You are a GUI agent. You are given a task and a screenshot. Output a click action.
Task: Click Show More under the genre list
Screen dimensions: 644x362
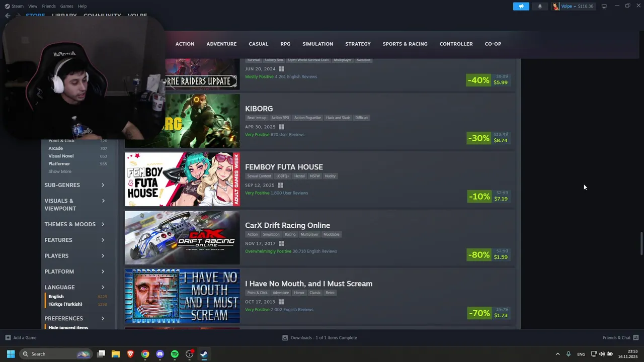60,171
